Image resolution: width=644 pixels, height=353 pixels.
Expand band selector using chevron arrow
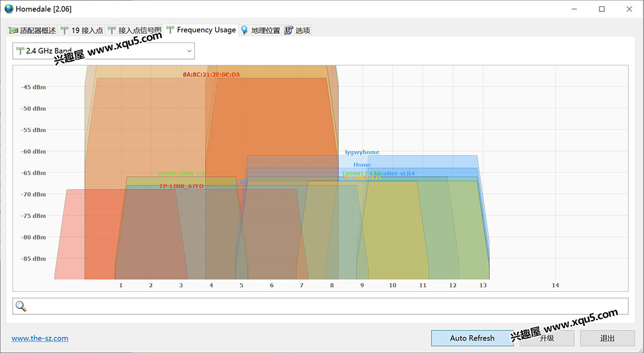189,51
